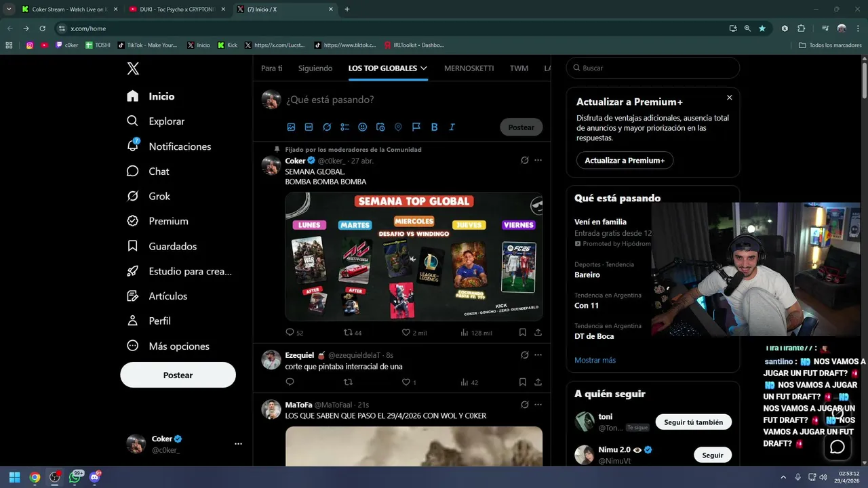Click the Buscar search field
This screenshot has width=868, height=488.
653,68
